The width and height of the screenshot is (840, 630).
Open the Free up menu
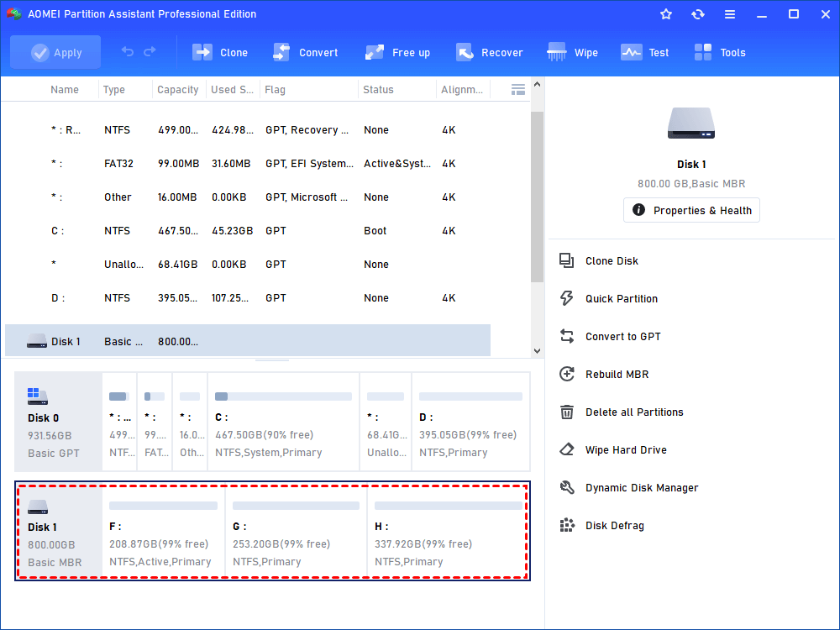click(x=397, y=52)
